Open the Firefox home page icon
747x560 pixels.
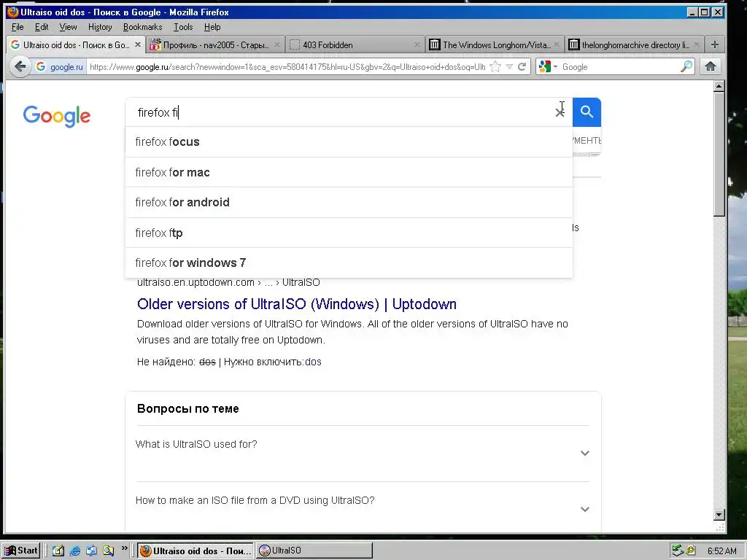coord(711,66)
